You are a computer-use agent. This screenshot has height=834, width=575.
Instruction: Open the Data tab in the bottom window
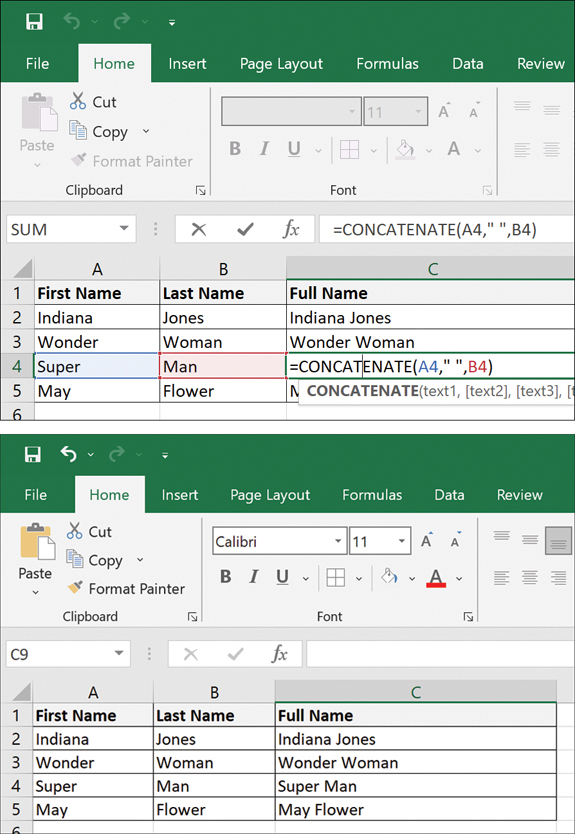pos(449,495)
